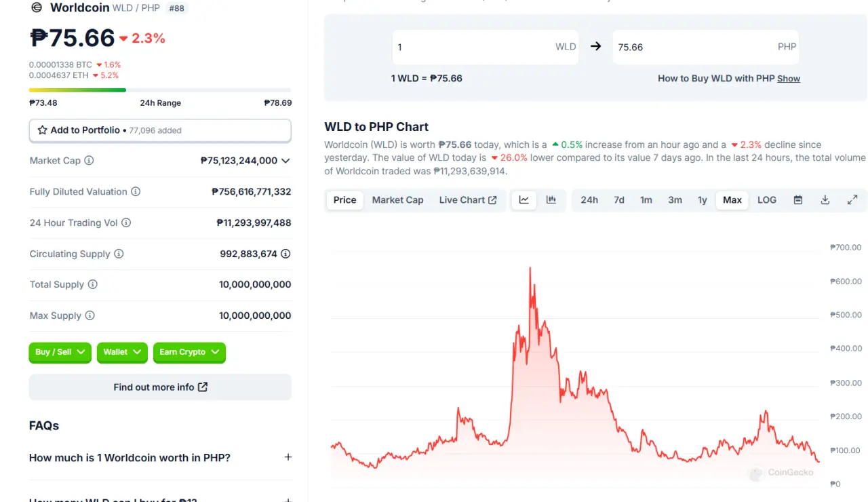The image size is (868, 502).
Task: Click the 0.00001338 BTC price text
Action: (60, 65)
